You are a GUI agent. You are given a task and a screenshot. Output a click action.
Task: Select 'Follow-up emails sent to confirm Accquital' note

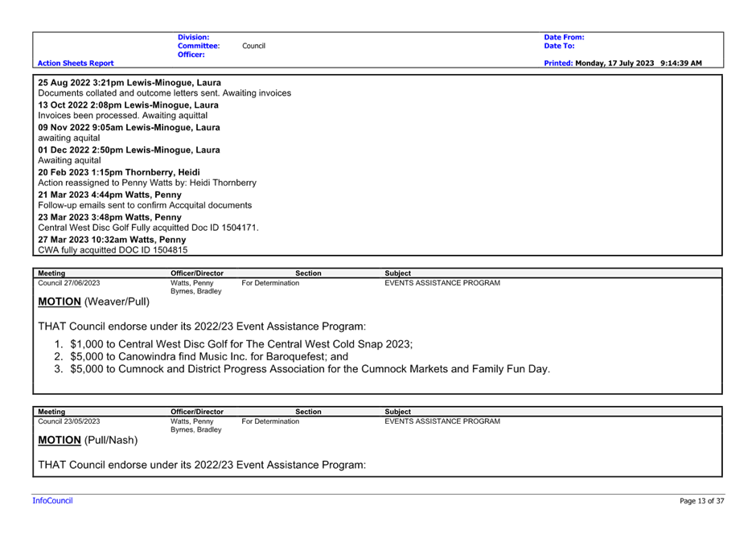click(145, 205)
